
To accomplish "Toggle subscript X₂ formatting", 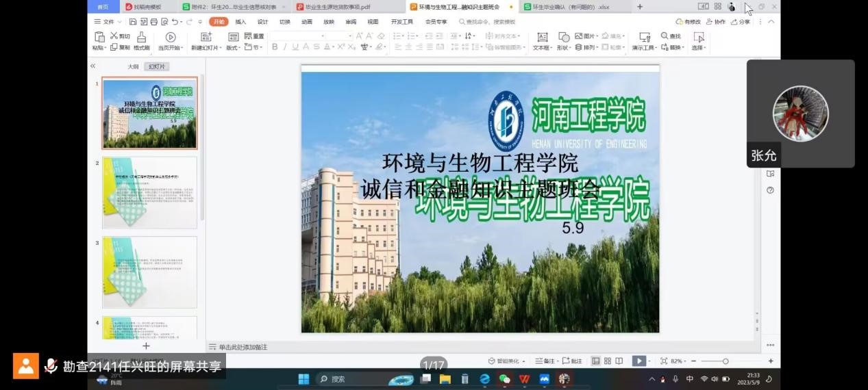I will [x=351, y=47].
